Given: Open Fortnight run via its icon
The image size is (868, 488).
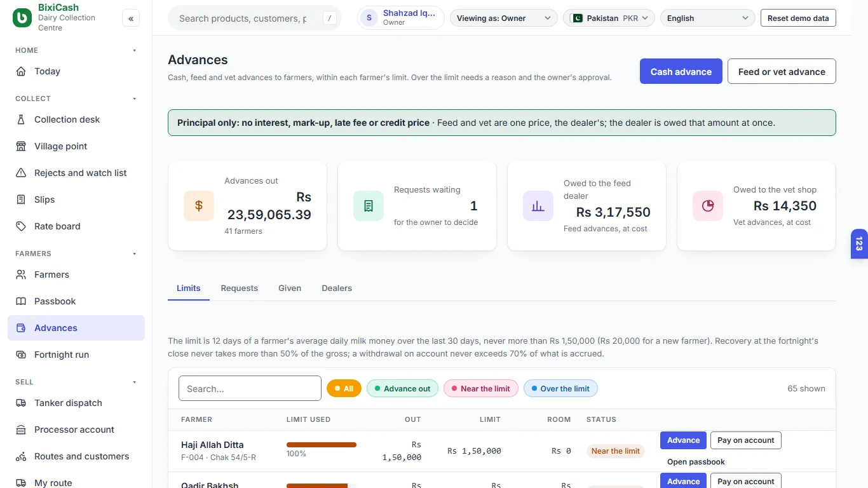Looking at the screenshot, I should point(21,355).
